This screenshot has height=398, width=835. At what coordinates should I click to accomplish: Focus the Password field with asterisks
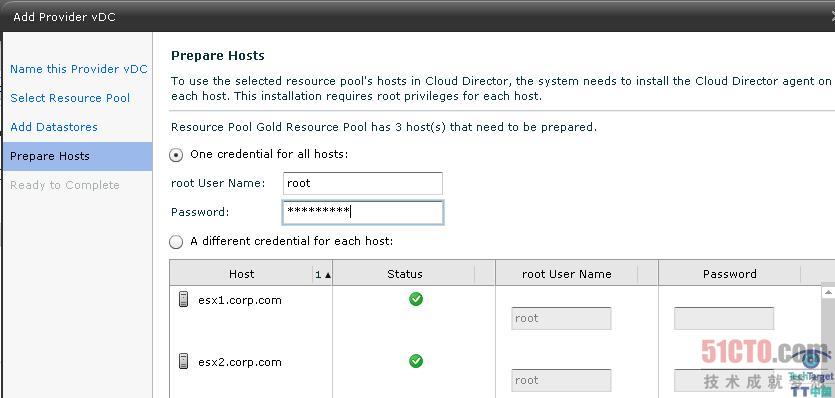click(363, 212)
